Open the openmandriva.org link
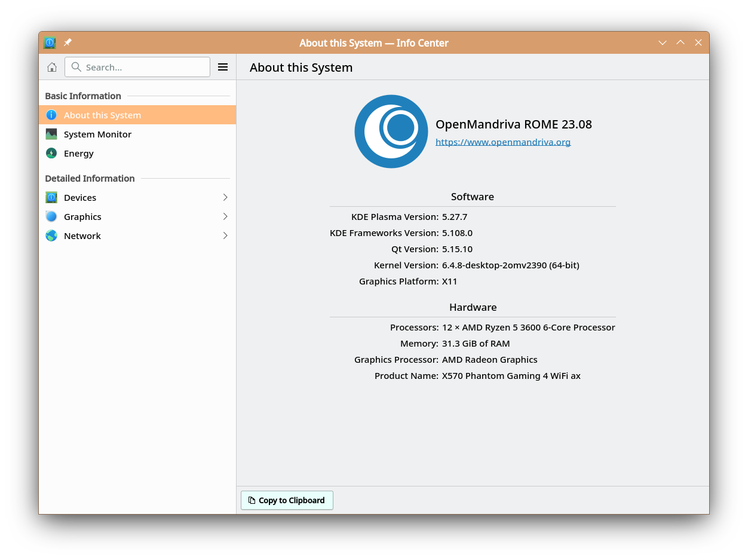 tap(503, 142)
